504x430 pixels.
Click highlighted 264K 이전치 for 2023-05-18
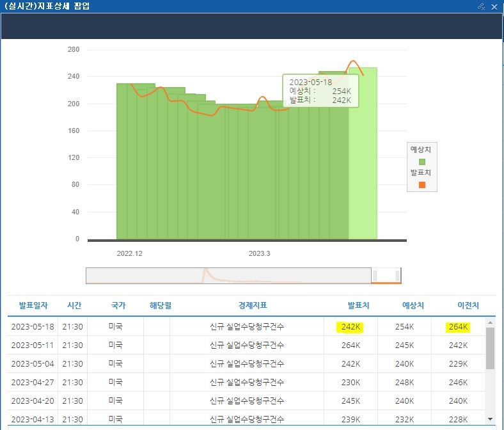tap(458, 327)
